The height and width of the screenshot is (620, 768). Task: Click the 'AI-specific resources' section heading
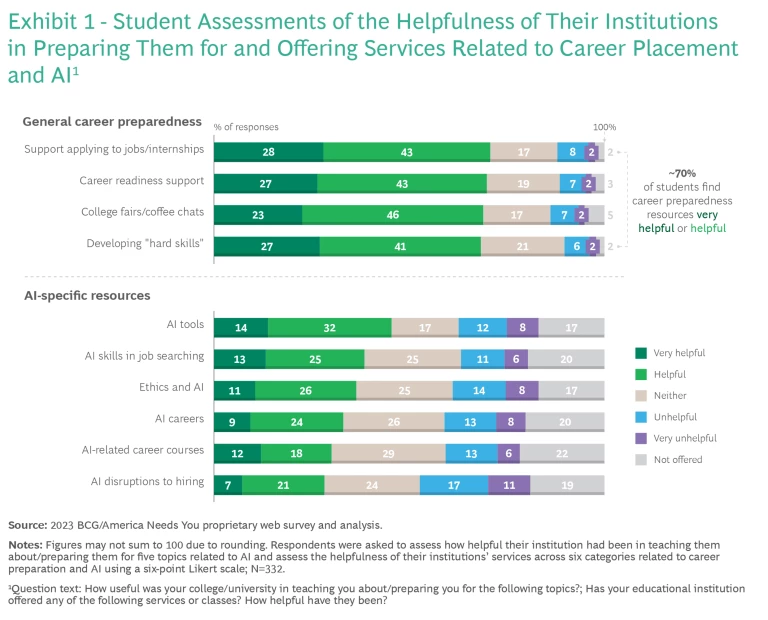pos(87,295)
